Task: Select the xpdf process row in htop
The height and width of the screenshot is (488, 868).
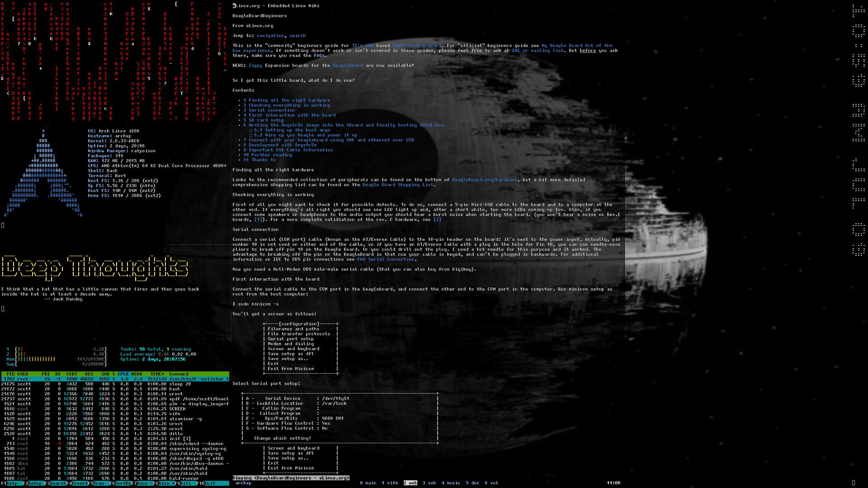Action: pyautogui.click(x=115, y=399)
